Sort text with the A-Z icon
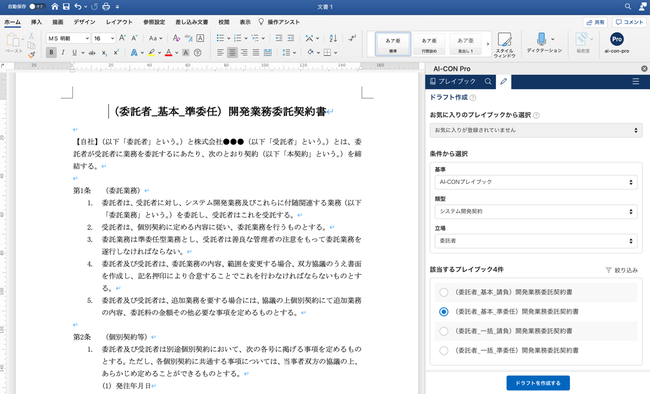 (x=333, y=38)
